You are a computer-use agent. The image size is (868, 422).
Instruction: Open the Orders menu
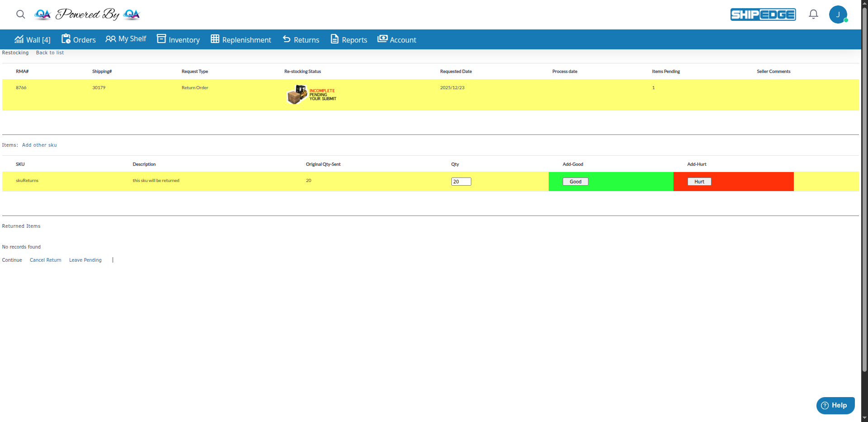(x=79, y=40)
